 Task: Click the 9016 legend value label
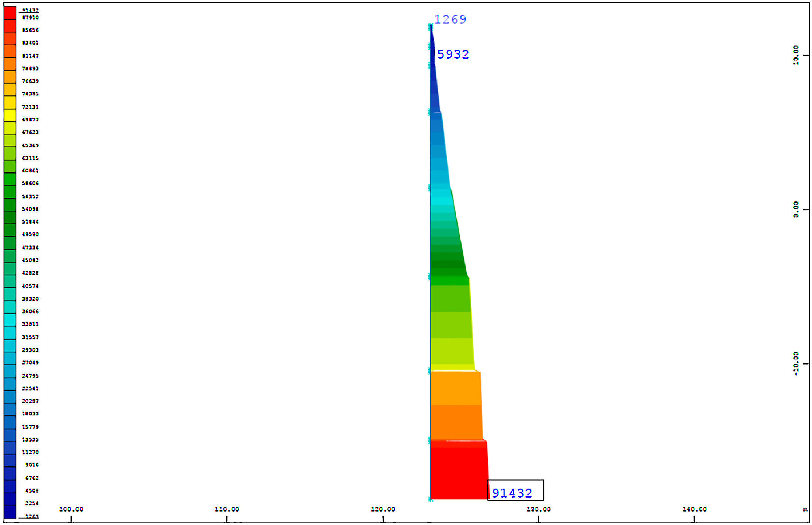(32, 465)
